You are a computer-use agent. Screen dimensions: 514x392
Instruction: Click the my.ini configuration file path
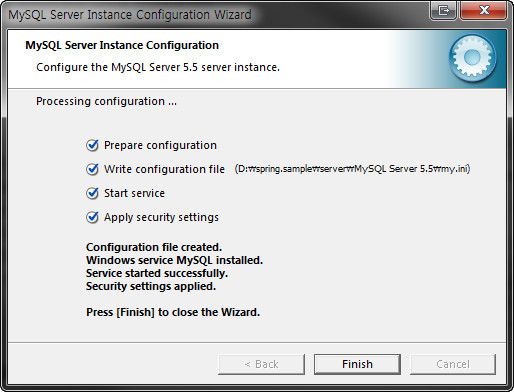pos(352,169)
